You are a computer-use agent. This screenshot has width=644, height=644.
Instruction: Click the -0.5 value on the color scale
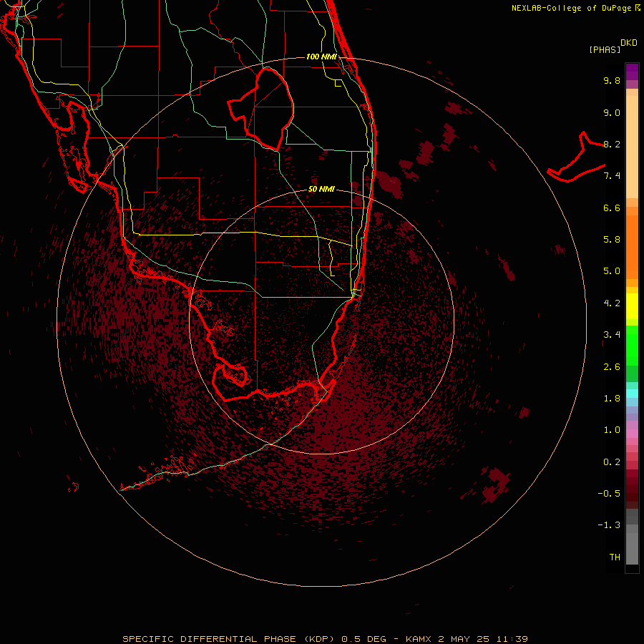click(609, 494)
